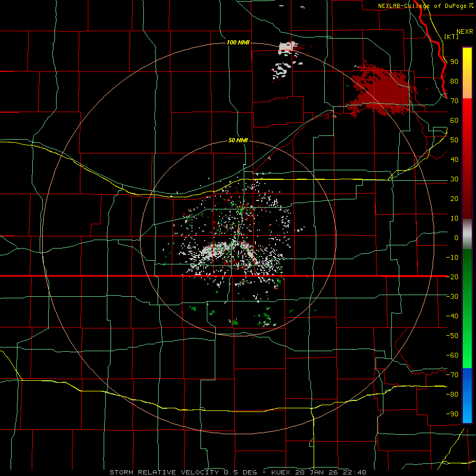Click the -50 value on velocity scale
The width and height of the screenshot is (476, 476).
point(452,336)
